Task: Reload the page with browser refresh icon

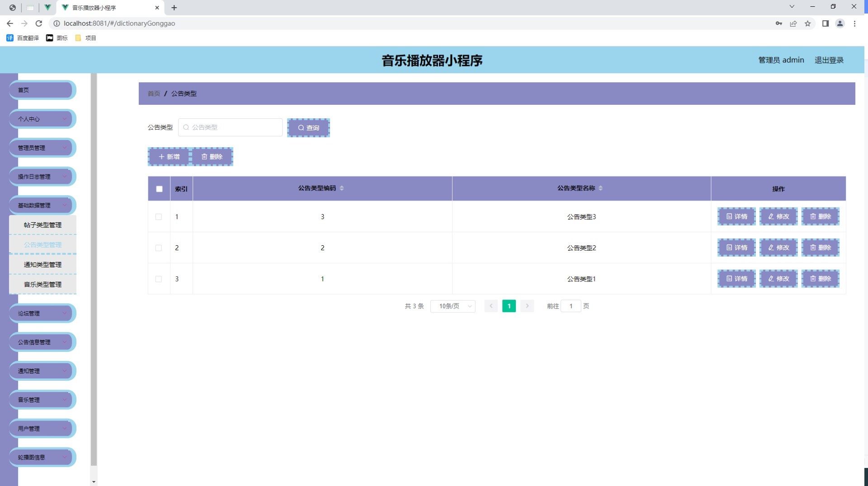Action: (39, 23)
